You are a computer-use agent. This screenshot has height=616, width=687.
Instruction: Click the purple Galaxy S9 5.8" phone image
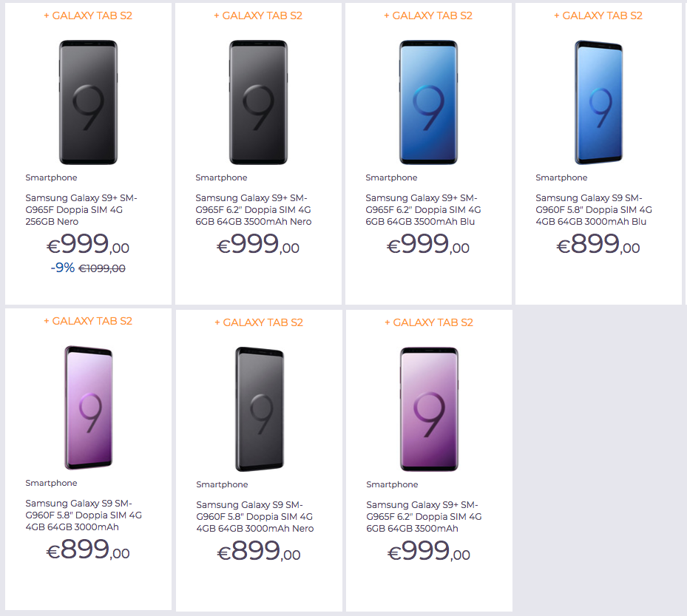pyautogui.click(x=88, y=407)
